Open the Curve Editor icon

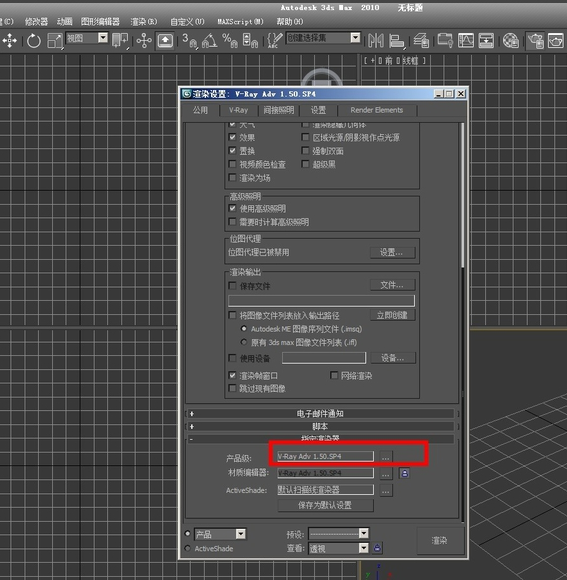(466, 40)
